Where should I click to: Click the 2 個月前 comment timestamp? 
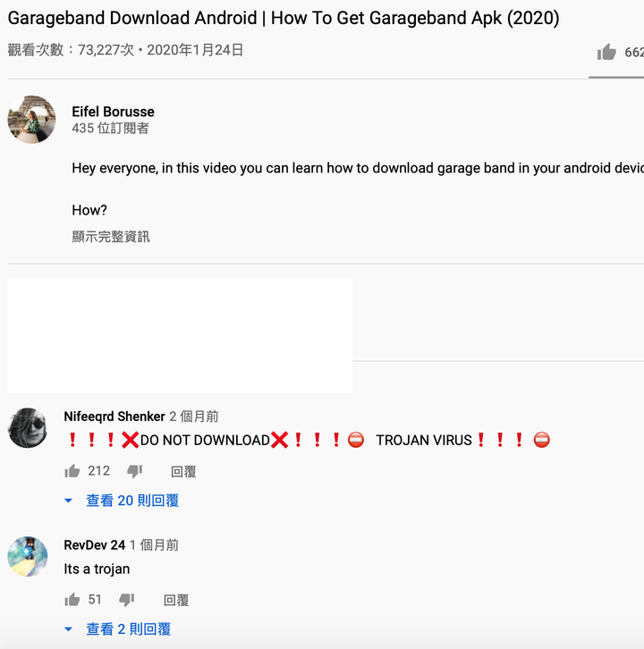tap(194, 417)
